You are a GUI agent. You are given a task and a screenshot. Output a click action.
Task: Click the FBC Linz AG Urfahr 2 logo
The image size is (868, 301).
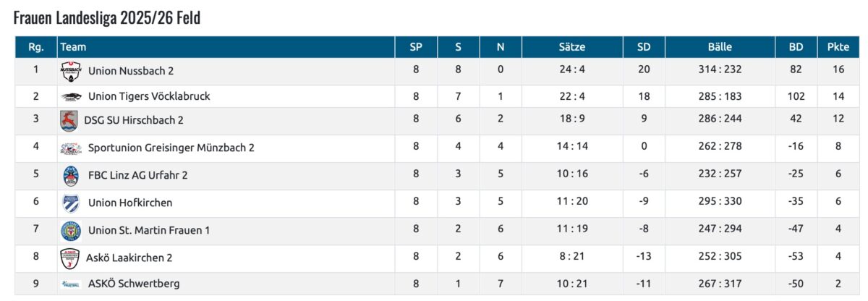point(71,176)
